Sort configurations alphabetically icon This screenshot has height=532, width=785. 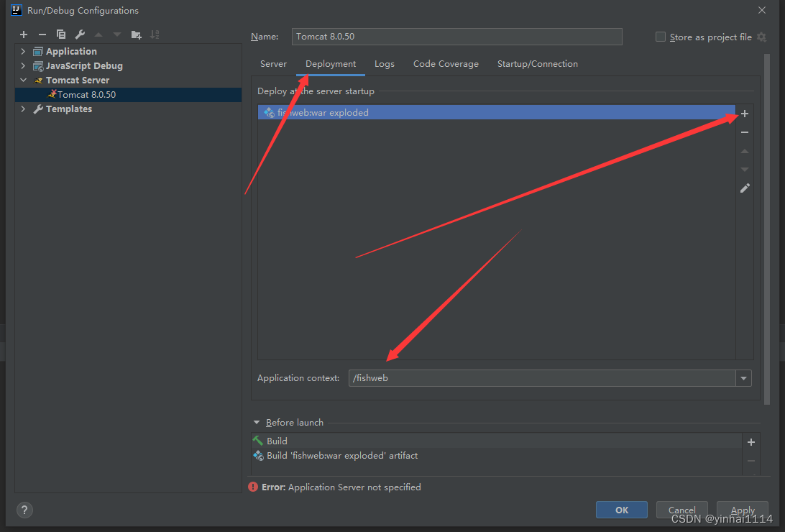tap(155, 35)
